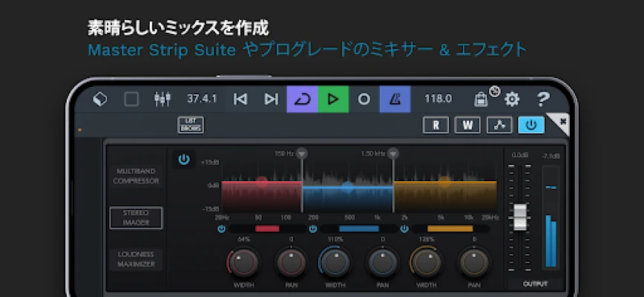Click the tempo value 118.0
Screen dimensions: 644x297
tap(438, 99)
